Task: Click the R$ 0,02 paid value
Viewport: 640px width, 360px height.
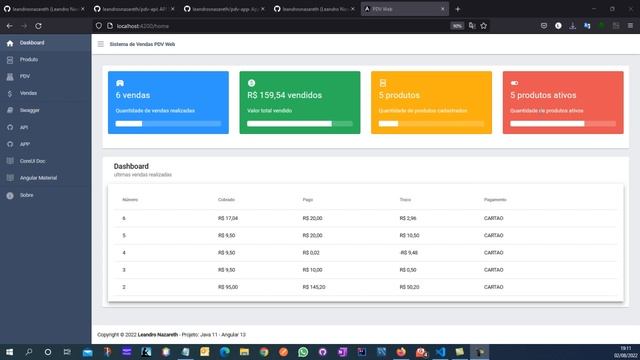Action: click(x=311, y=253)
